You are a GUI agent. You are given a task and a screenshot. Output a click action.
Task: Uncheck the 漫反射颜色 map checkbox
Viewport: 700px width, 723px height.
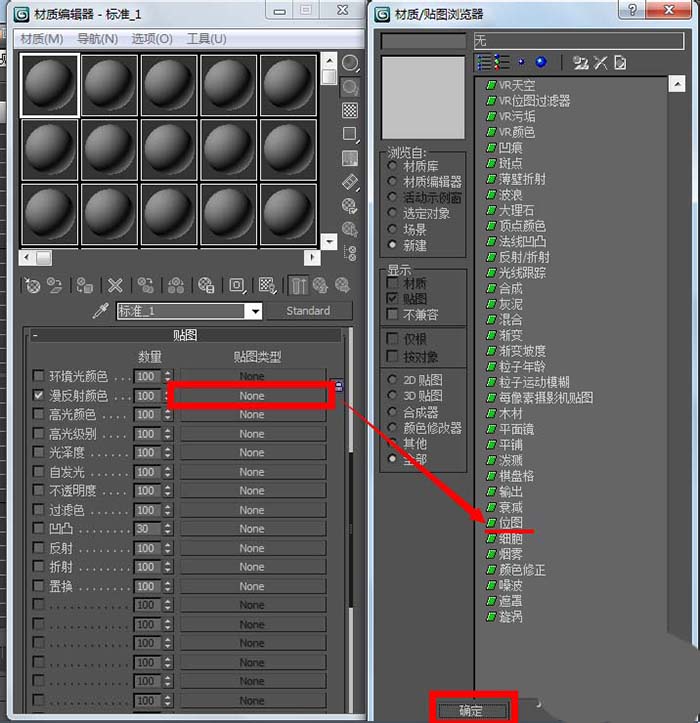pos(39,395)
